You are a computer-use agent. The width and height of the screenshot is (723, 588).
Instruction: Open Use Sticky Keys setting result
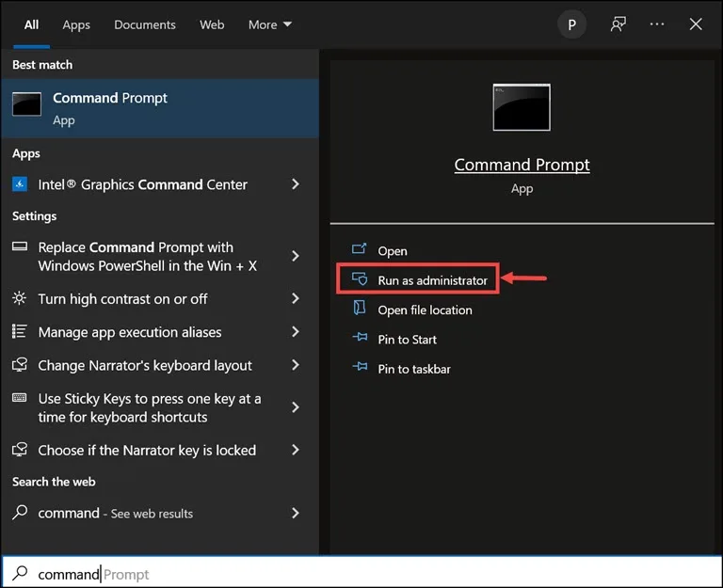[x=160, y=407]
